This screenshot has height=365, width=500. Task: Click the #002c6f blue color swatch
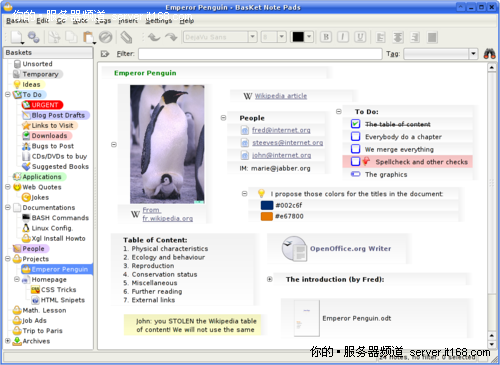coord(267,205)
